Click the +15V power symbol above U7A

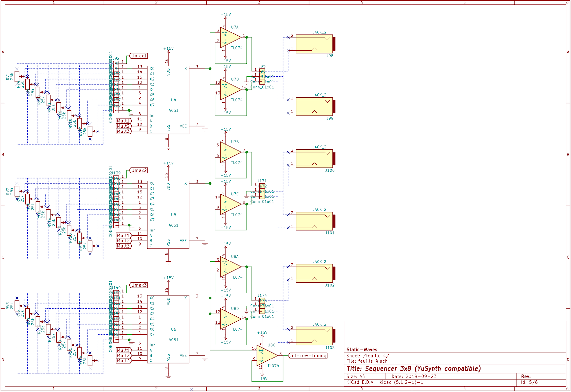point(225,15)
